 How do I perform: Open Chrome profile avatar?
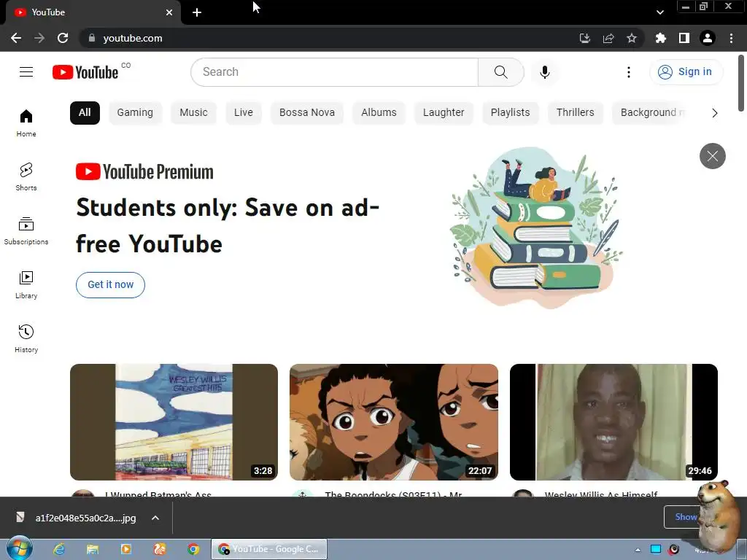coord(708,38)
